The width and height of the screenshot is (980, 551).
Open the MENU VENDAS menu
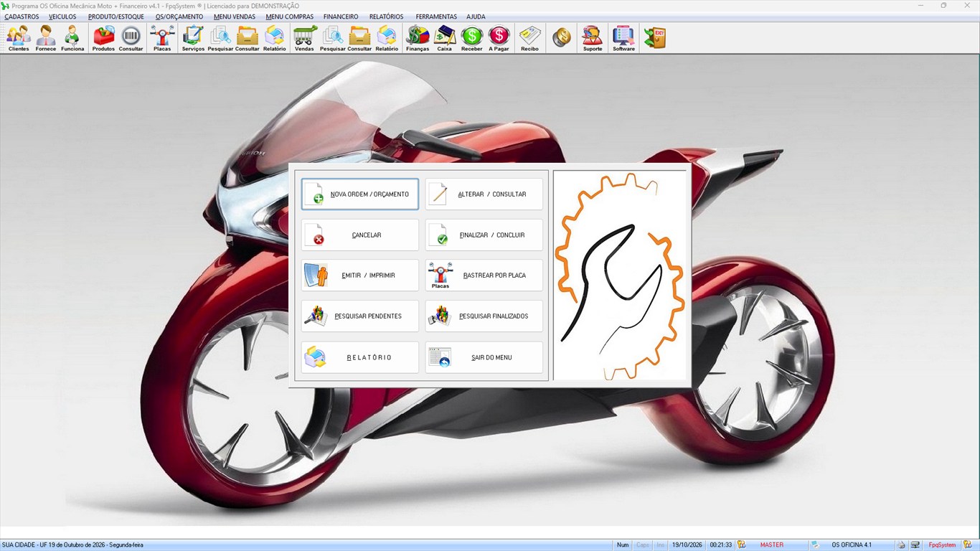coord(235,17)
